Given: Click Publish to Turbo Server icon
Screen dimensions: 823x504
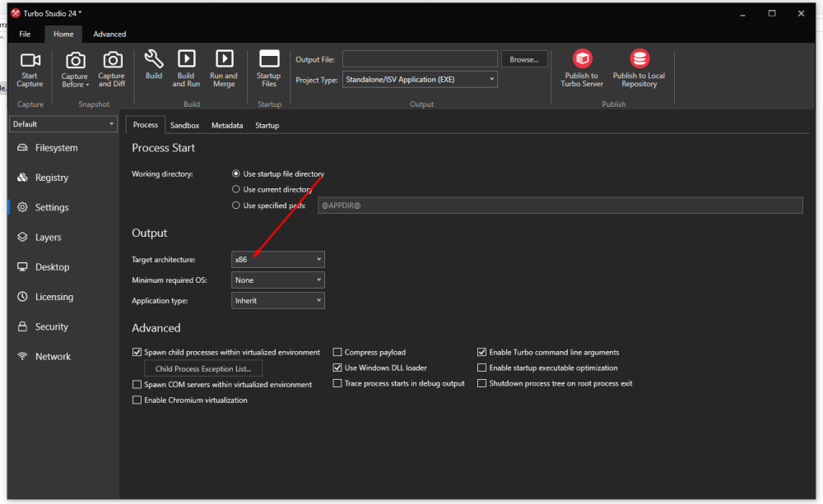Looking at the screenshot, I should [582, 58].
